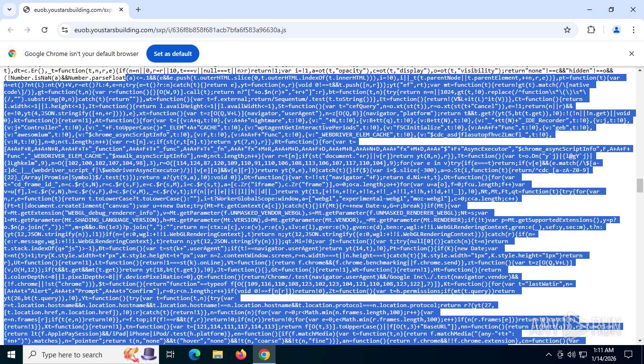The width and height of the screenshot is (644, 364).
Task: Open the tab search dropdown arrow
Action: (x=9, y=9)
